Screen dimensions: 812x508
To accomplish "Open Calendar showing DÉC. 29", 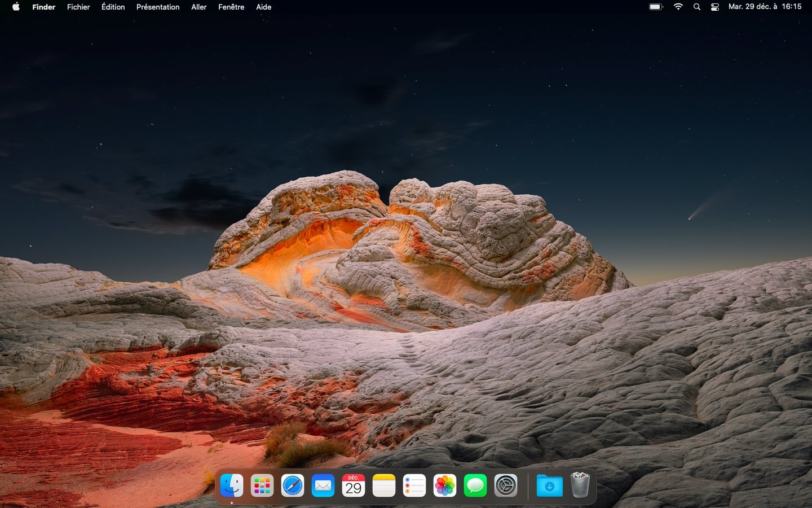I will 354,485.
